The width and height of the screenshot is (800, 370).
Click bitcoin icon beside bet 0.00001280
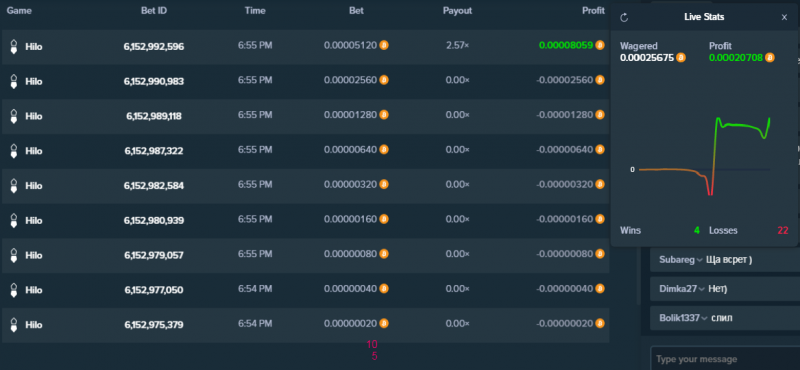[x=384, y=114]
